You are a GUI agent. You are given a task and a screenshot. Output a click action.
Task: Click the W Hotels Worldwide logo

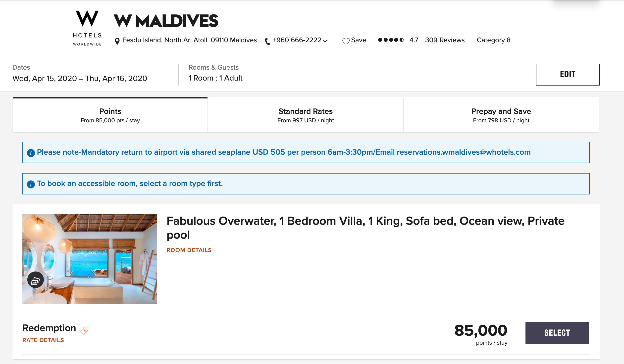87,28
